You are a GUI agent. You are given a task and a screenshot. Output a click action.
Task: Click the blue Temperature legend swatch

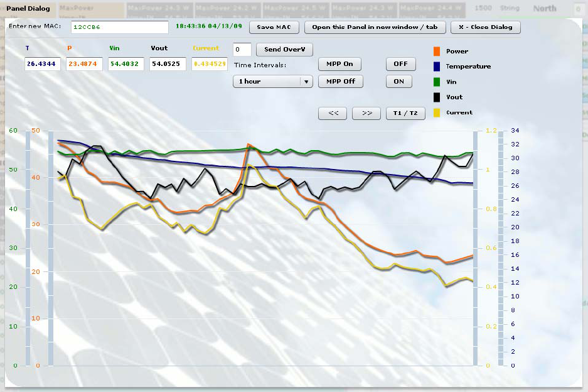tap(437, 67)
